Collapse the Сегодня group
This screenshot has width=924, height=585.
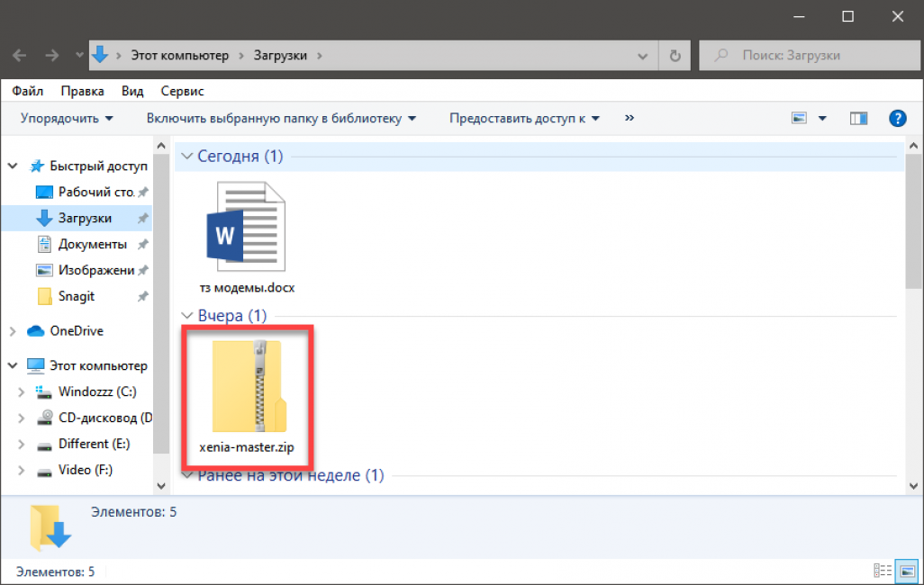click(187, 157)
